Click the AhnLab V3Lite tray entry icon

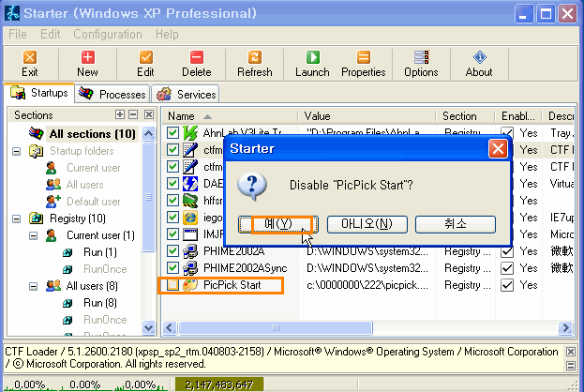[190, 133]
